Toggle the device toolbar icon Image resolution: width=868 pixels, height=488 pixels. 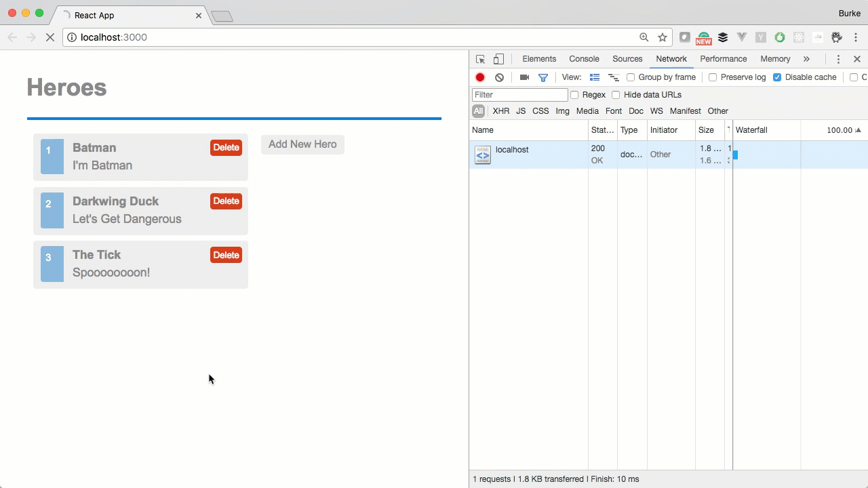point(498,59)
